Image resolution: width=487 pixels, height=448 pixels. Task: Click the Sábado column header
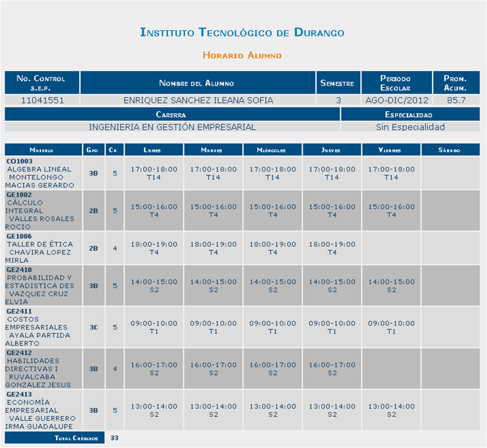pos(450,149)
